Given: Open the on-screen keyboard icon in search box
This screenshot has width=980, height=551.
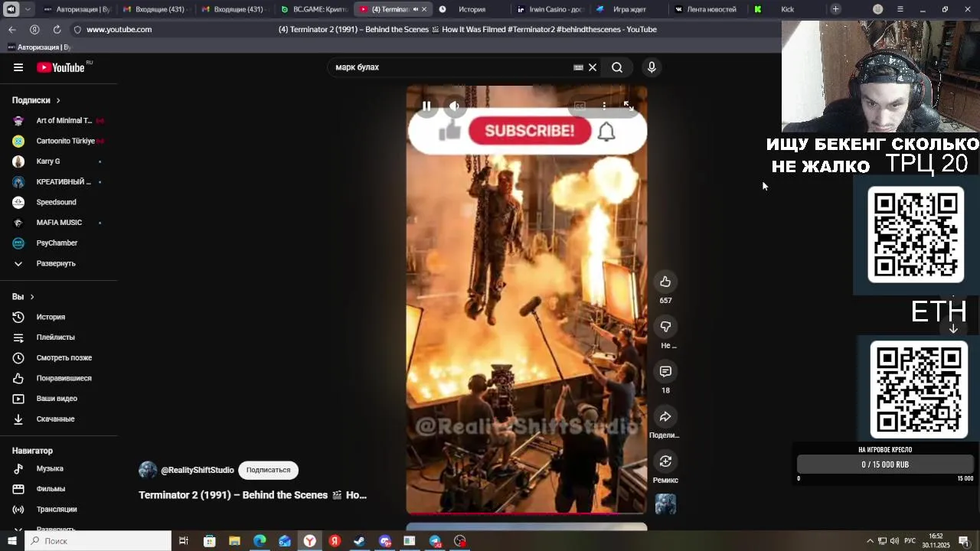Looking at the screenshot, I should [578, 67].
